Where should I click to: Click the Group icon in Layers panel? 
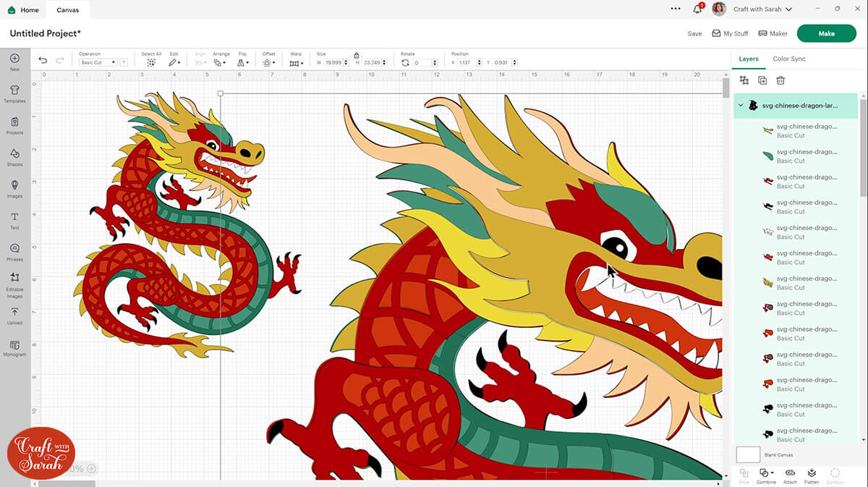(744, 80)
